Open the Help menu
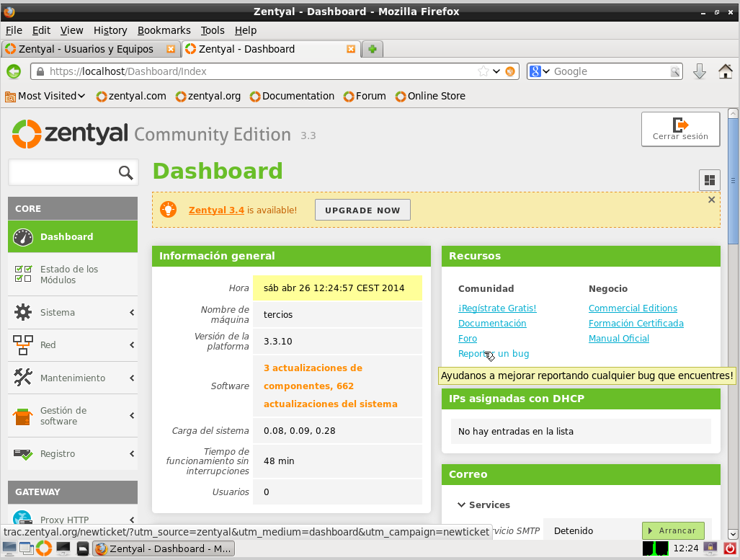The image size is (740, 560). (246, 30)
